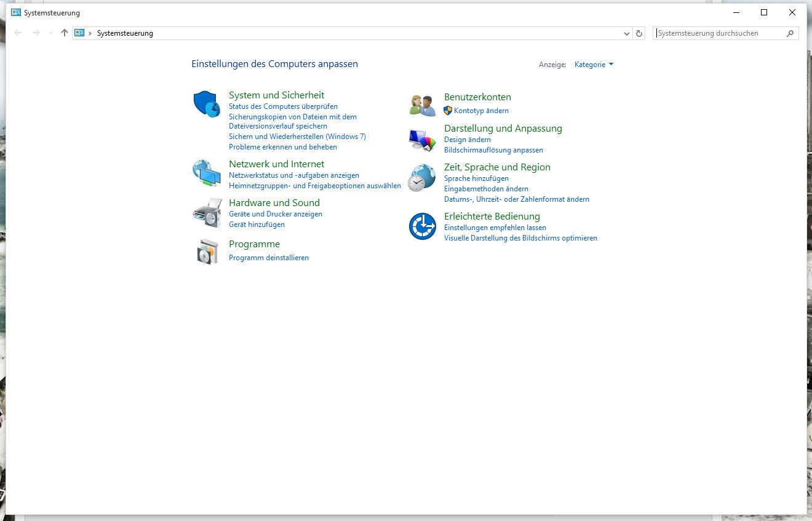Open Netzwerkstatus und -aufgaben anzeigen
The height and width of the screenshot is (521, 812).
coord(294,175)
